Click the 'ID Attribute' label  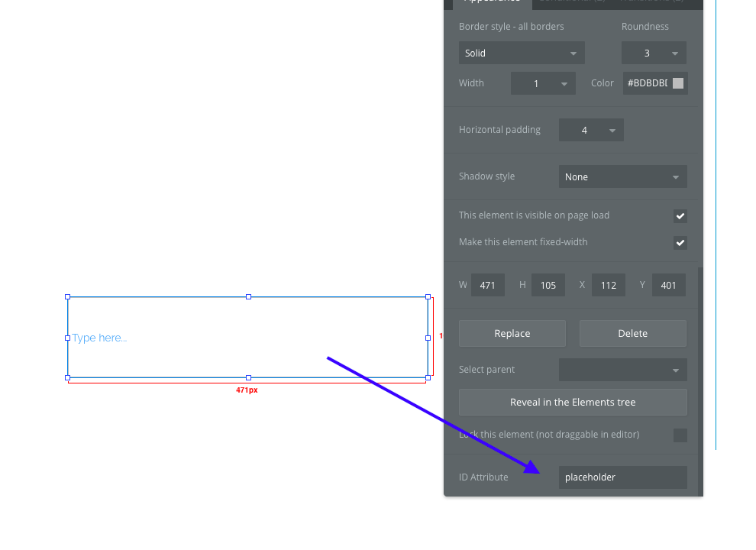click(x=483, y=477)
